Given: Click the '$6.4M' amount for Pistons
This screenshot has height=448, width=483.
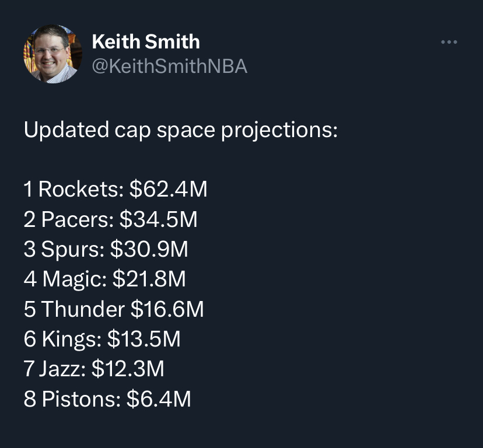Looking at the screenshot, I should 159,399.
